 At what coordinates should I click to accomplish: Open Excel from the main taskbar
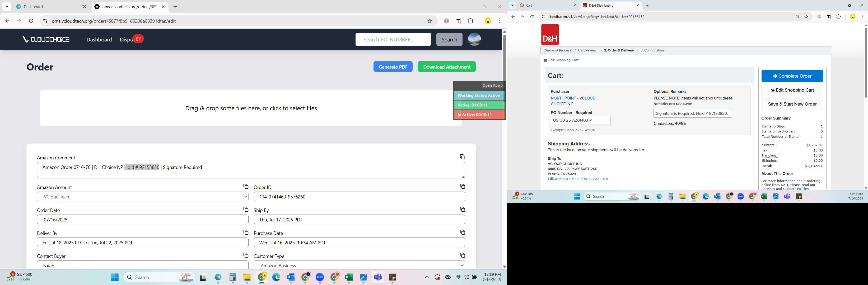coord(349,277)
